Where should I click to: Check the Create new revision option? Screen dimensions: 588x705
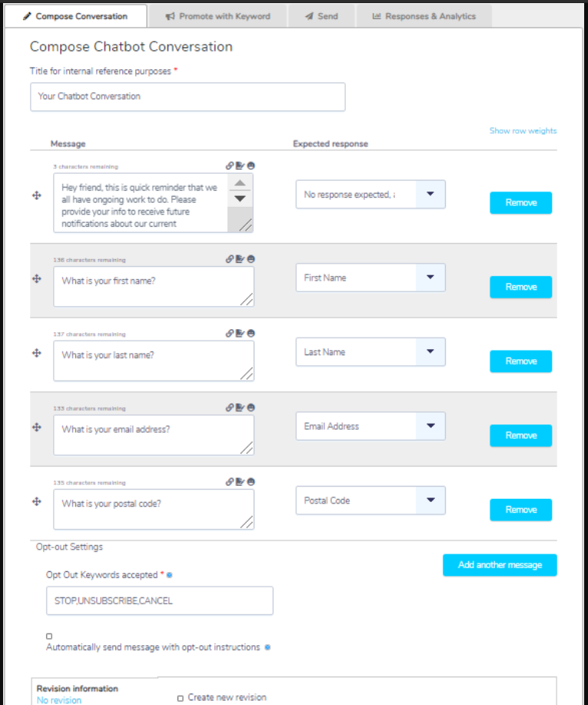(x=180, y=697)
